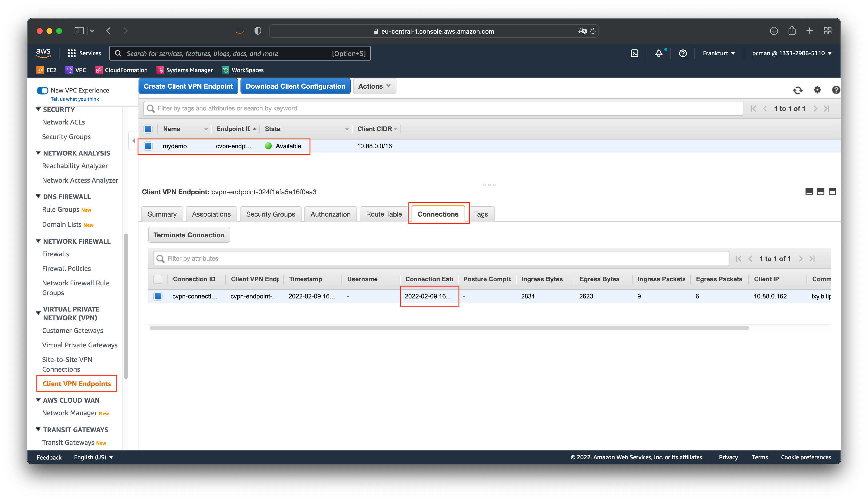Open the pcman account menu
Image resolution: width=868 pixels, height=500 pixels.
(x=791, y=53)
